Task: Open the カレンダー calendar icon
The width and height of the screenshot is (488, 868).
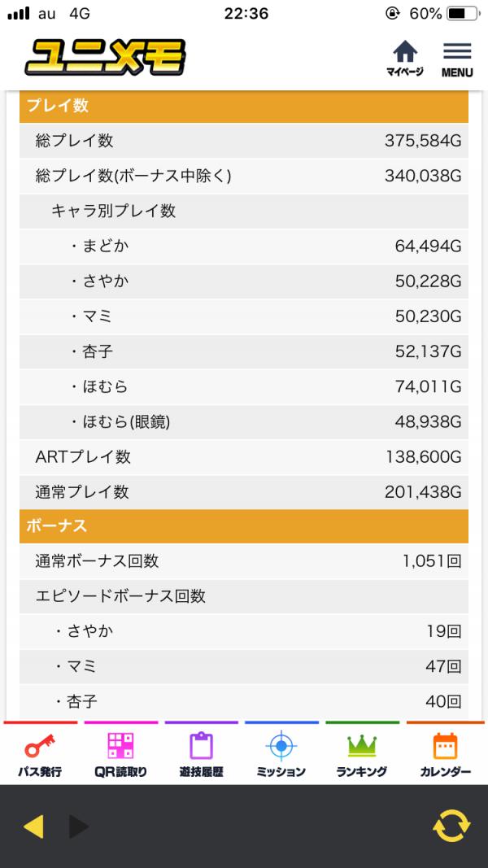Action: (445, 754)
